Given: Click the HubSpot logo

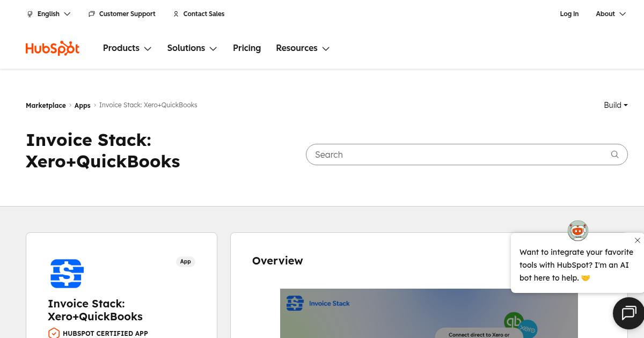Looking at the screenshot, I should click(53, 48).
